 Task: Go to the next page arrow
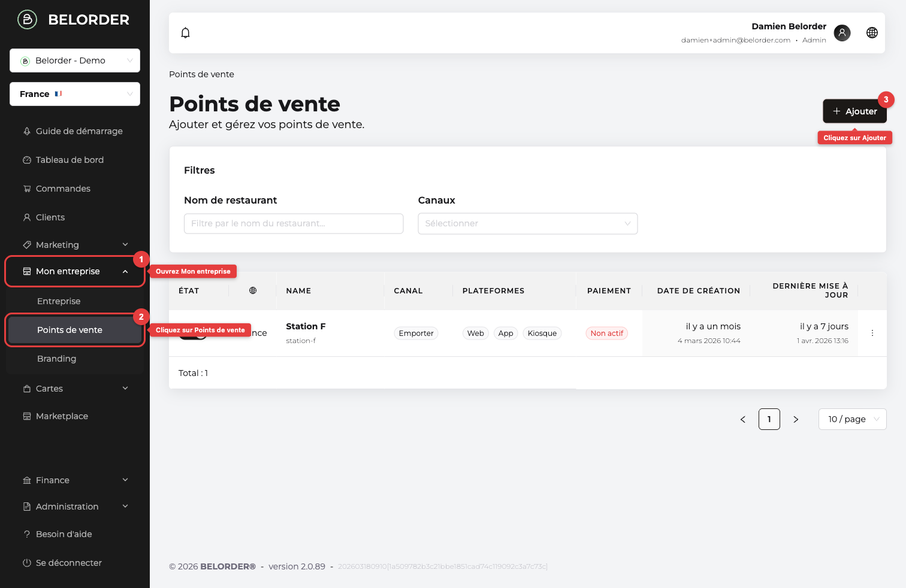point(796,419)
